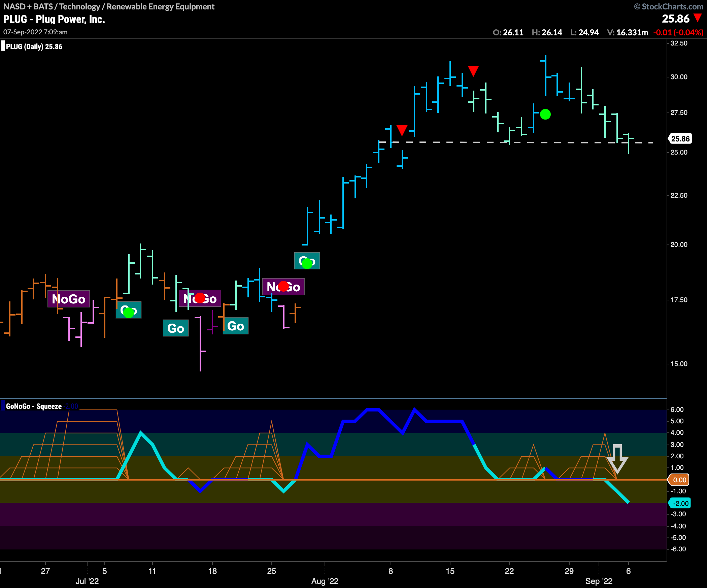This screenshot has height=588, width=707.
Task: Click the StockCharts.com copyright label
Action: 669,6
